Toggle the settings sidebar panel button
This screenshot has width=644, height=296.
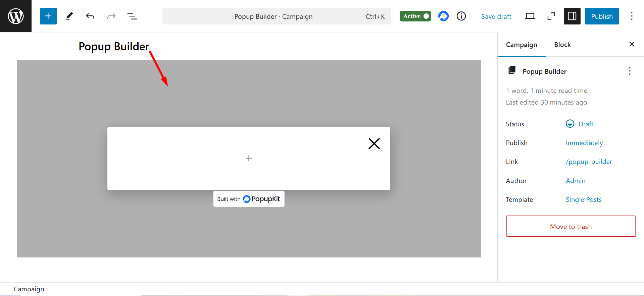pyautogui.click(x=572, y=16)
